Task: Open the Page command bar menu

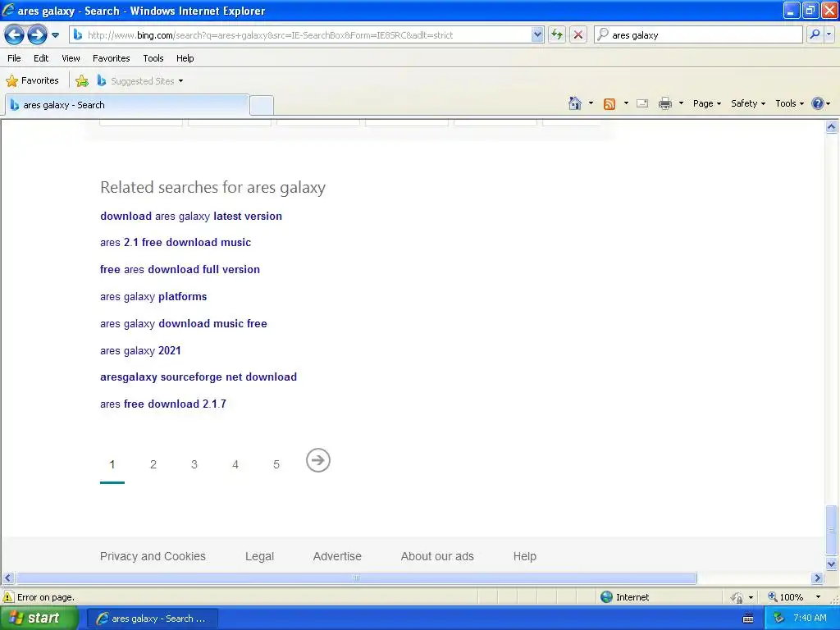Action: pos(707,103)
